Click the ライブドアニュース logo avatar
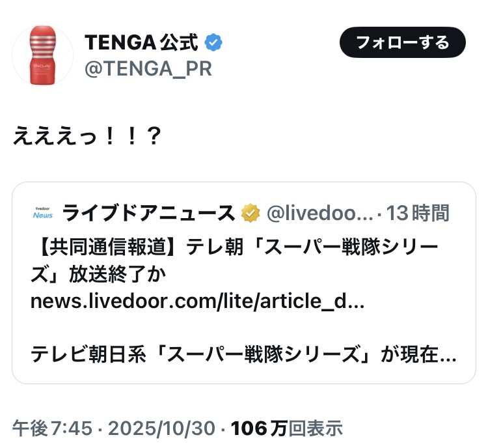 (42, 213)
